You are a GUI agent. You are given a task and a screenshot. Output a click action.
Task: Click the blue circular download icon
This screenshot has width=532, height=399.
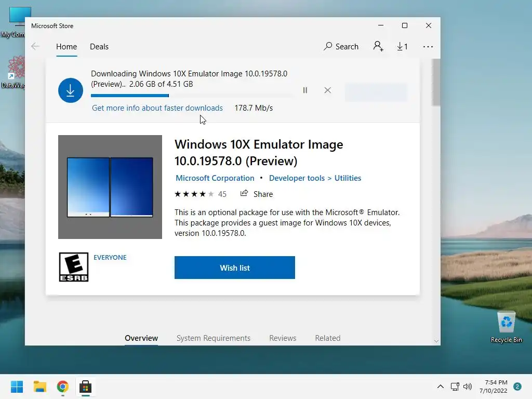point(71,90)
